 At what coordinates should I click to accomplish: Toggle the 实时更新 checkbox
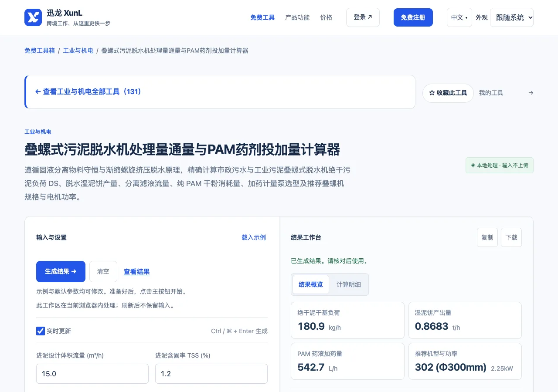[x=41, y=331]
